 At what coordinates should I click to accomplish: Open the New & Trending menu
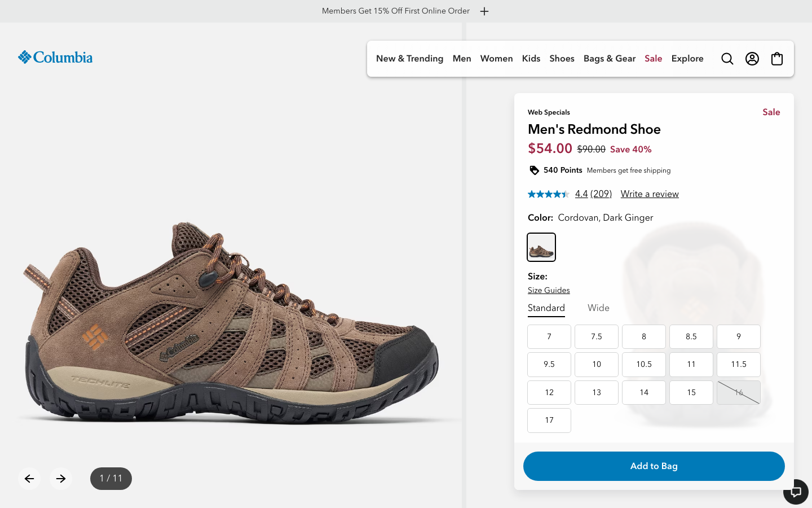point(410,59)
